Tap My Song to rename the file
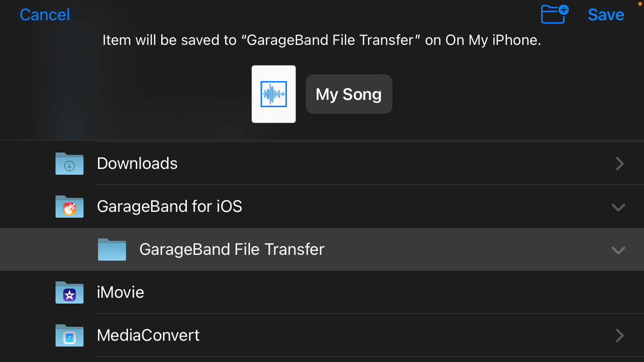Viewport: 644px width, 362px height. point(349,94)
